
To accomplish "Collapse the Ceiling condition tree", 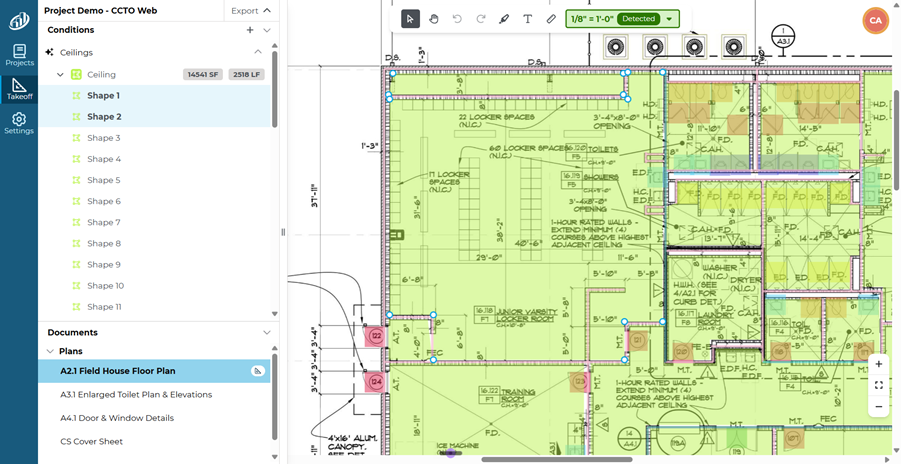I will (x=60, y=75).
